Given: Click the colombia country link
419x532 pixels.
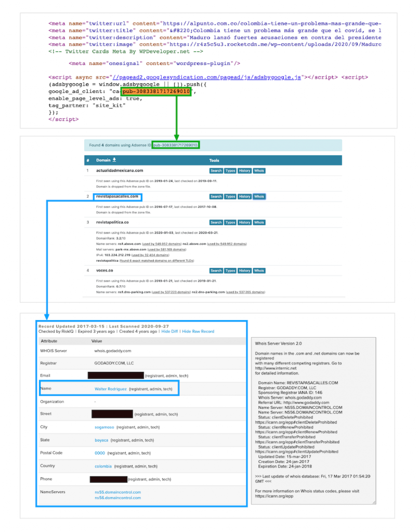Looking at the screenshot, I should click(x=103, y=467).
